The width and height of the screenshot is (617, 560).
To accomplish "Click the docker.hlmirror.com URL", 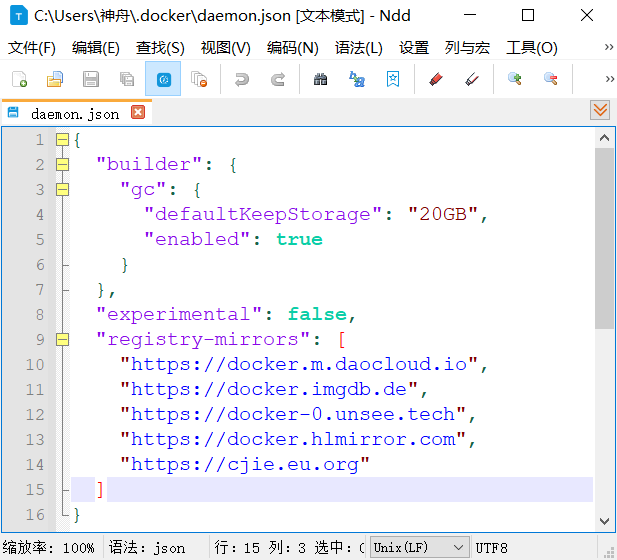I will (x=293, y=439).
